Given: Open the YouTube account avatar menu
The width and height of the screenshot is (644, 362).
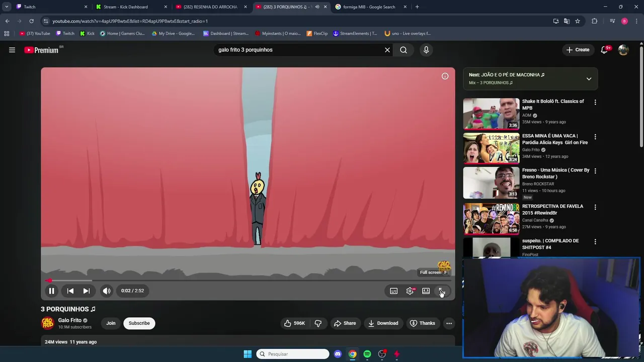Looking at the screenshot, I should coord(623,50).
